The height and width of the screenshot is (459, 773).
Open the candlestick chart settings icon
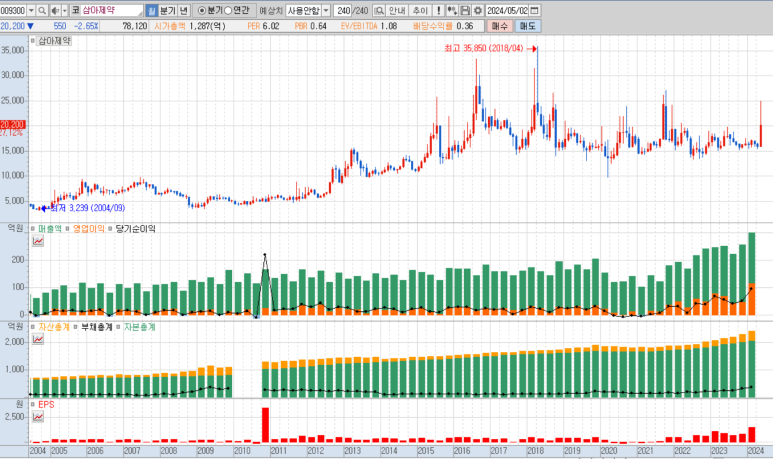(x=452, y=10)
